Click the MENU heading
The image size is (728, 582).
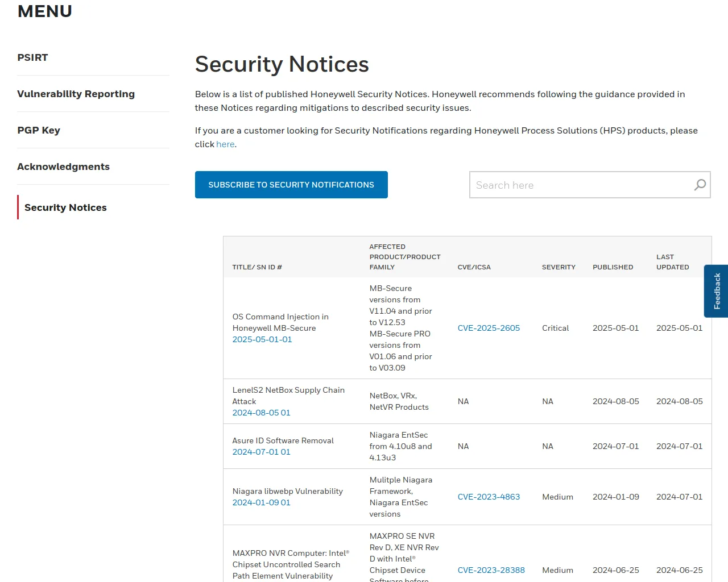[x=44, y=11]
